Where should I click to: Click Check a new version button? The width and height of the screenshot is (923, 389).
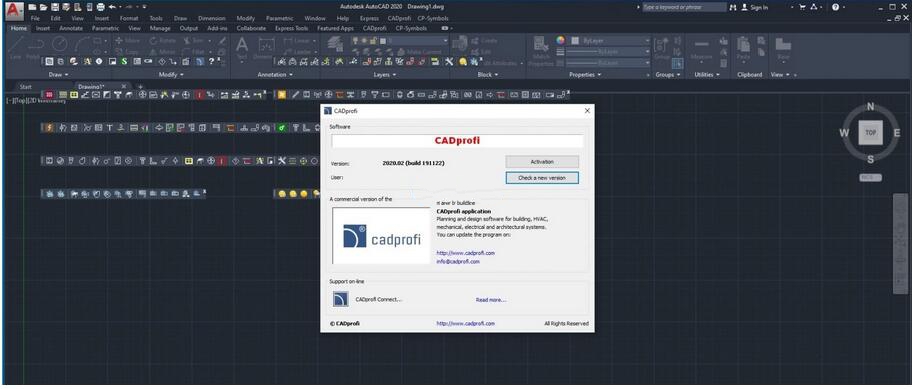pyautogui.click(x=542, y=178)
